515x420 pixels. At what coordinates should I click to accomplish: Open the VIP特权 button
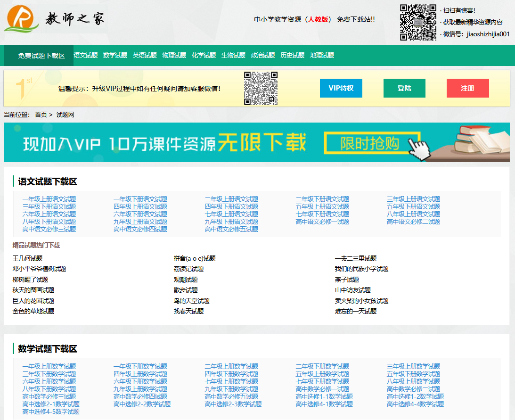pos(341,88)
